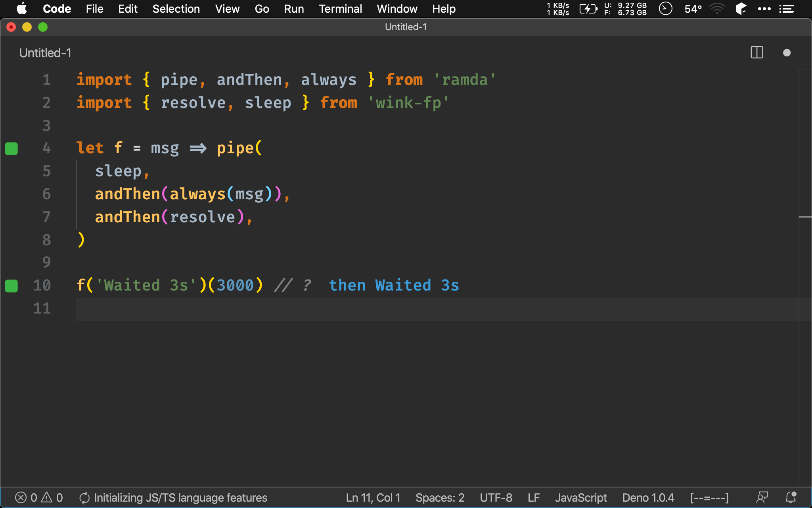The width and height of the screenshot is (812, 508).
Task: Click the green coverage marker on line 4
Action: pyautogui.click(x=11, y=148)
